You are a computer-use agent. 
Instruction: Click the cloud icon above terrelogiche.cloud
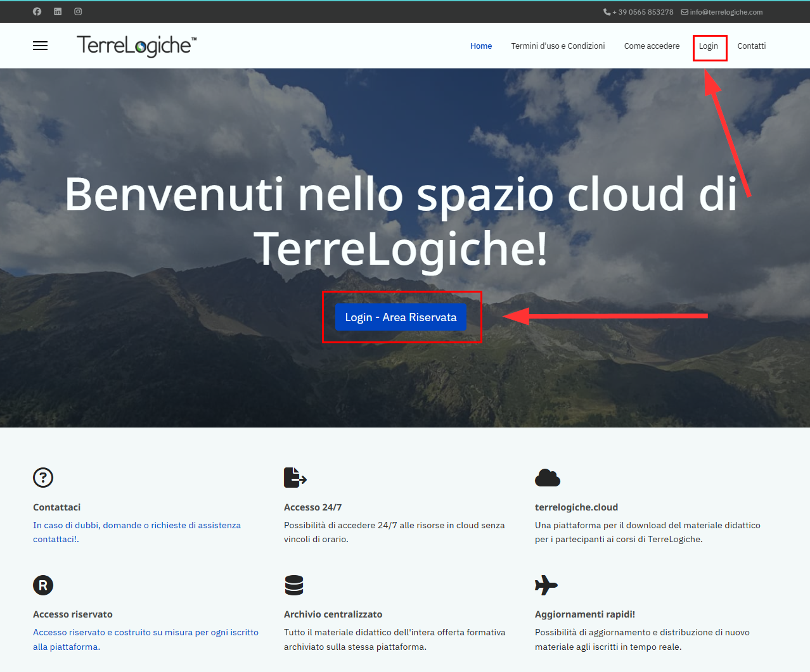548,478
